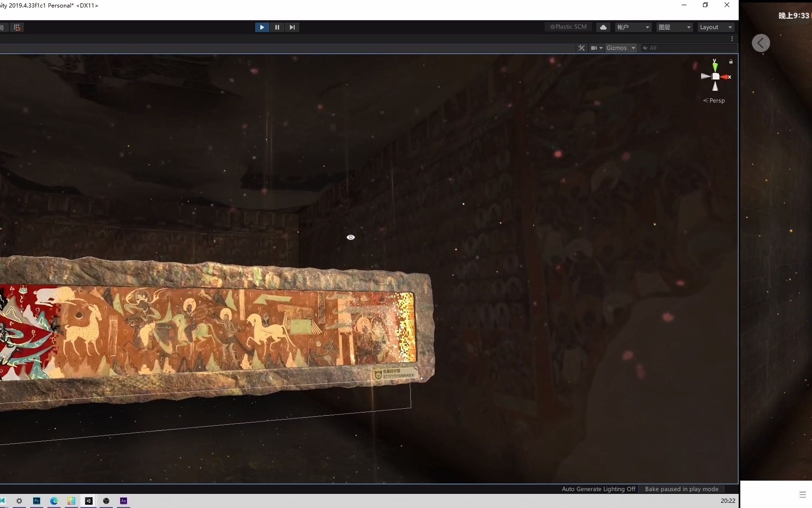Click the center cube of the orientation gizmo

click(x=715, y=77)
